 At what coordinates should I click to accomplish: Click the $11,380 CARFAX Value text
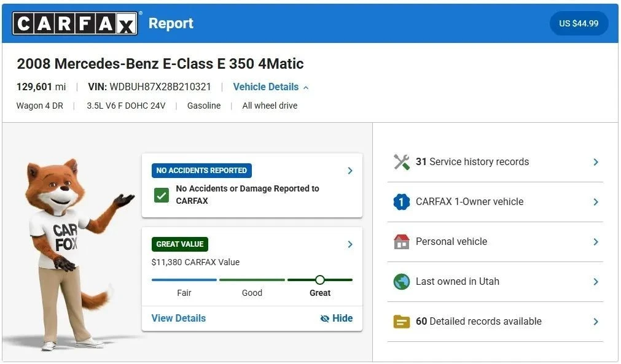pos(196,262)
